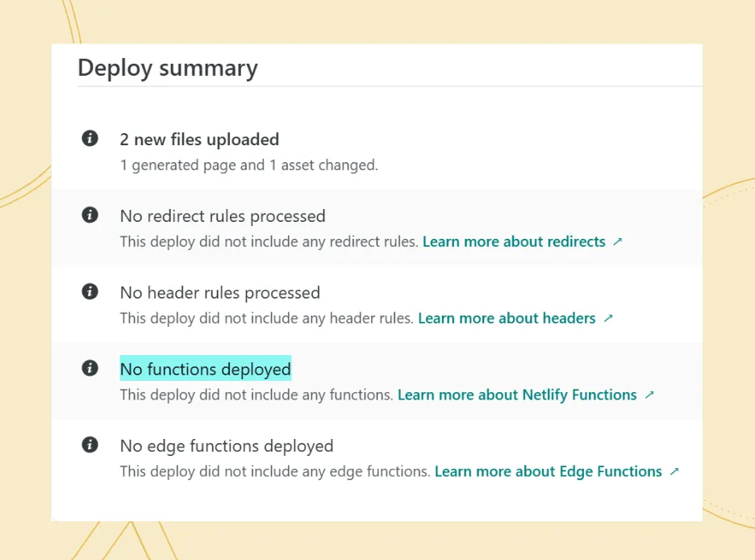Click external arrow icon after Netlify Functions link

tap(649, 395)
